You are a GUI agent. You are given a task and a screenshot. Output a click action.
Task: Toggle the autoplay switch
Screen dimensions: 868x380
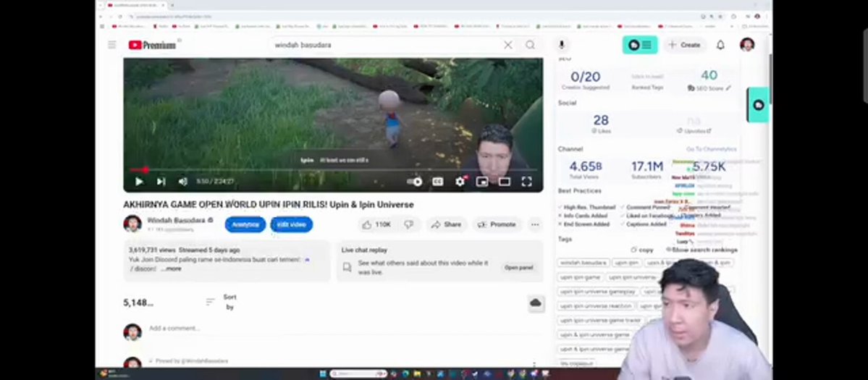pos(415,182)
